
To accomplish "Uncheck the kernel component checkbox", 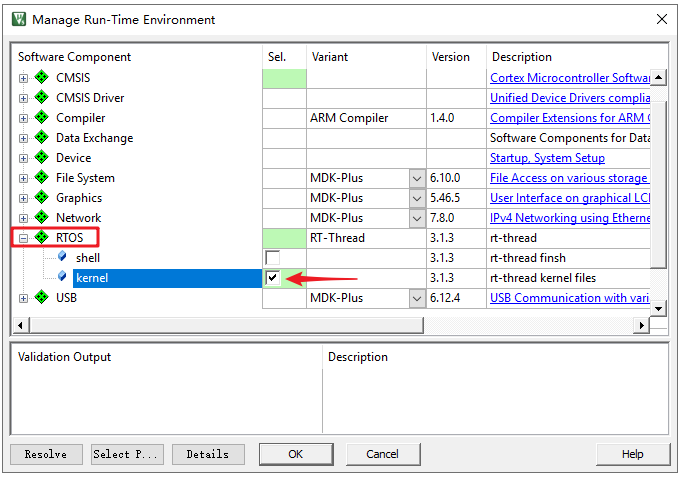I will click(273, 277).
